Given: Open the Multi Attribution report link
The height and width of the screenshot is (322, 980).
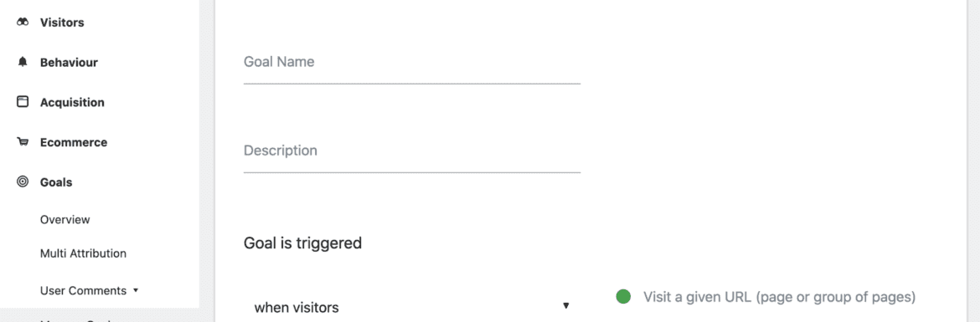Looking at the screenshot, I should (83, 253).
